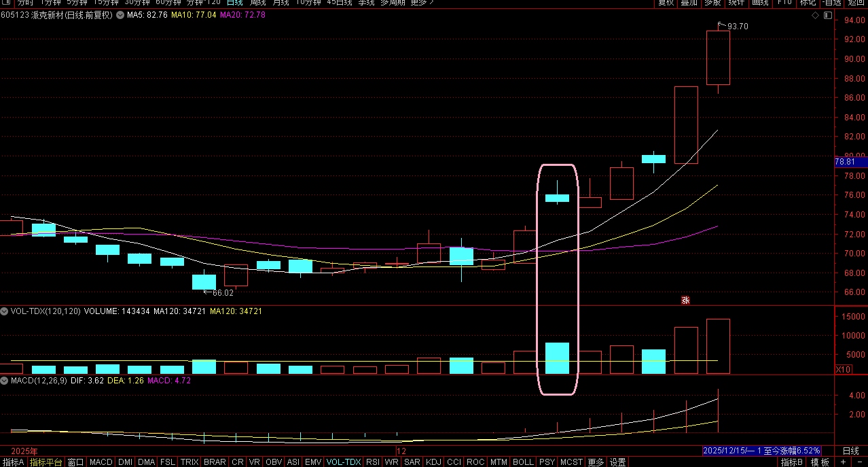Click the 2025年 marker on the time axis
Viewport: 868px width, 467px height.
[24, 451]
